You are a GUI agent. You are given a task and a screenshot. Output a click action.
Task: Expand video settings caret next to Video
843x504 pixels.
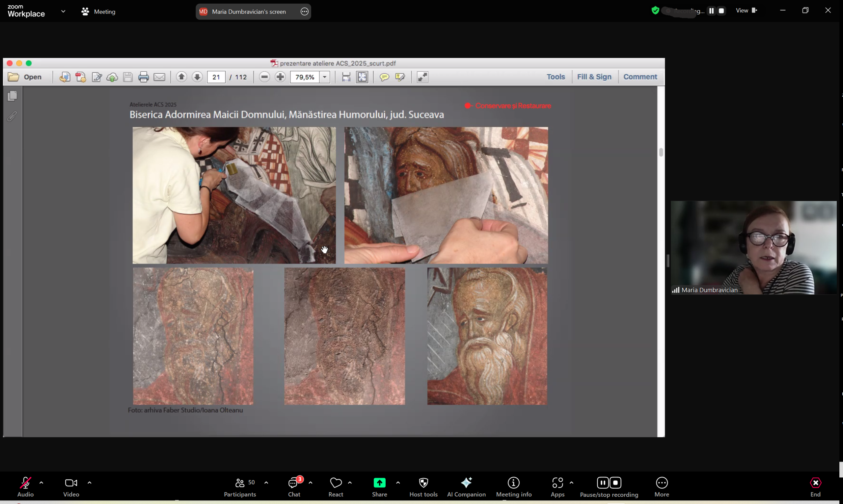[89, 482]
